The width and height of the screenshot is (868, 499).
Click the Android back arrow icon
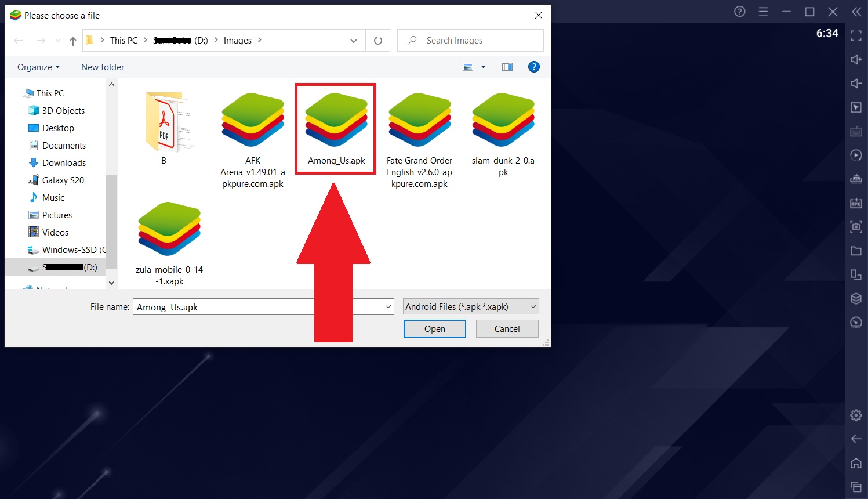coord(856,439)
